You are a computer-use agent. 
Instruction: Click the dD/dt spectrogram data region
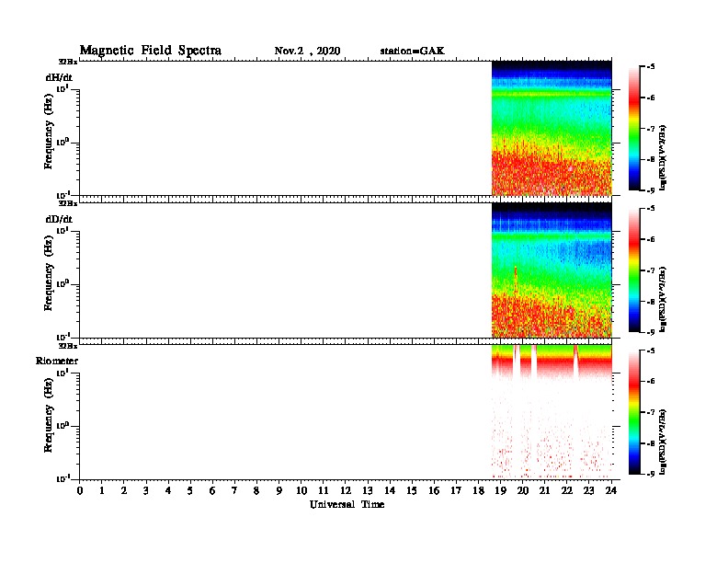tap(552, 270)
